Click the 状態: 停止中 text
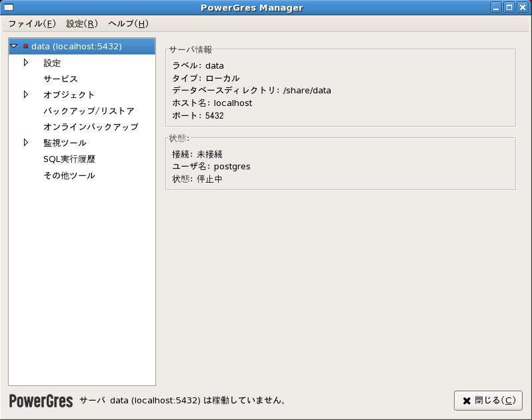 pos(197,179)
